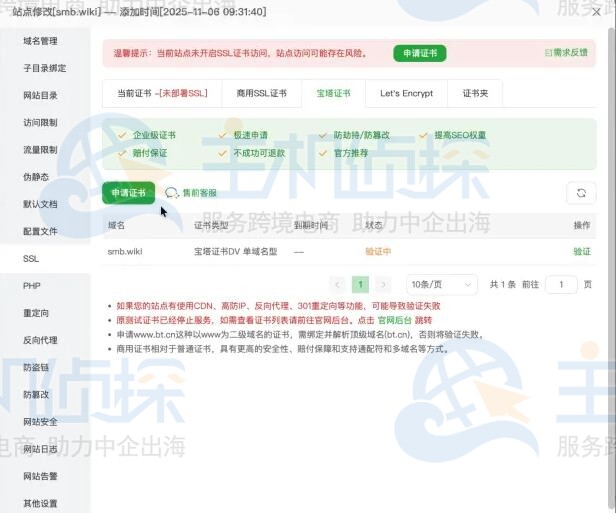Click 申请证书 button in warning banner
The width and height of the screenshot is (616, 513).
tap(420, 53)
